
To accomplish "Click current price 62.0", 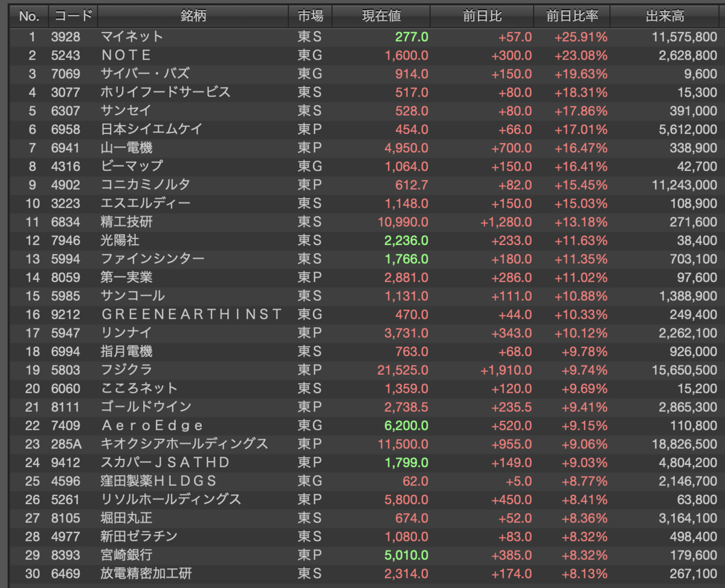I will click(416, 481).
